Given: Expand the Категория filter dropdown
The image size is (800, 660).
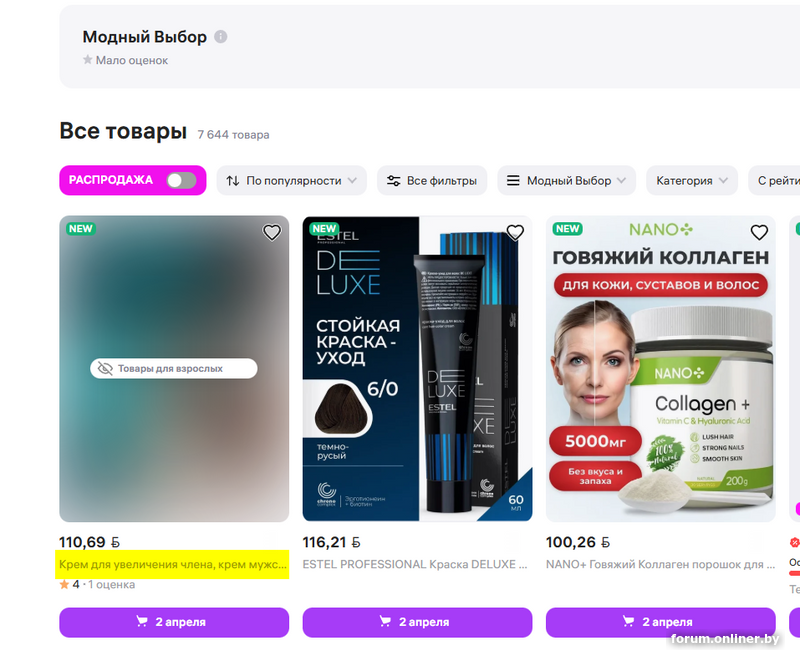Looking at the screenshot, I should point(692,181).
